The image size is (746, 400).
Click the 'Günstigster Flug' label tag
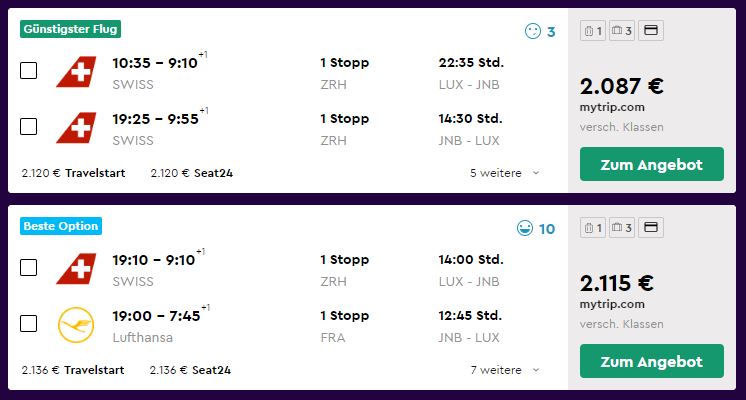[70, 29]
